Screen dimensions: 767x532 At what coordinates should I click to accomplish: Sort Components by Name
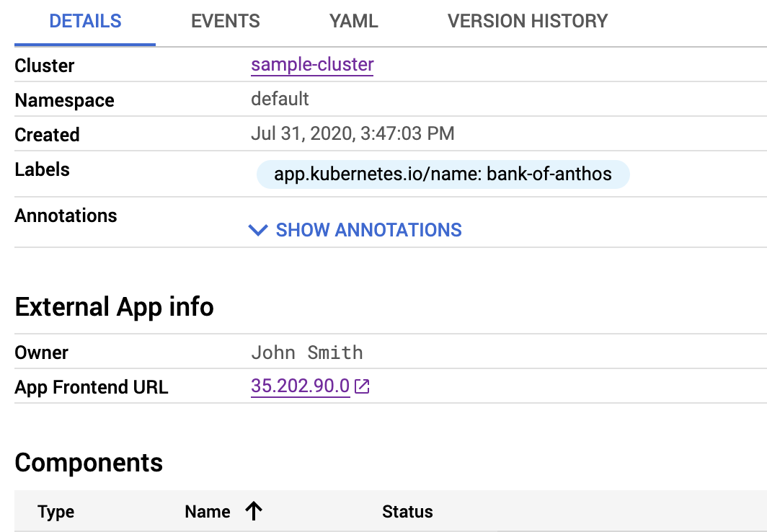point(207,511)
